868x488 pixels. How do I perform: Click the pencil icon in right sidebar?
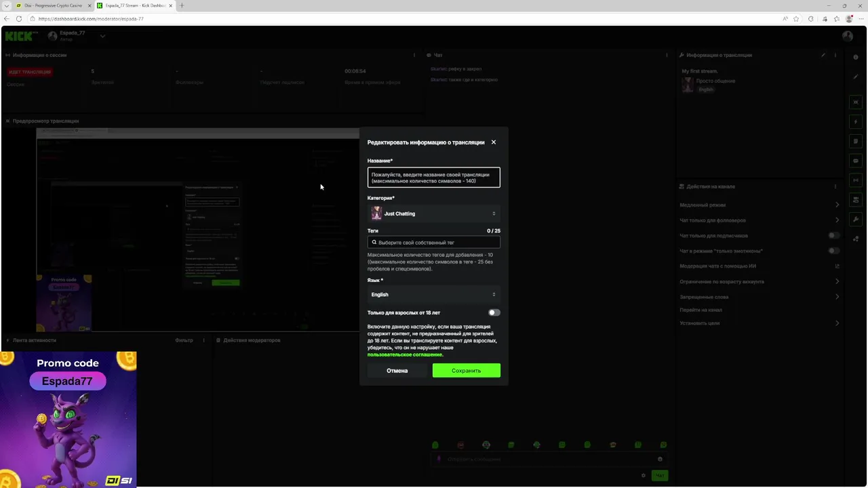click(856, 77)
